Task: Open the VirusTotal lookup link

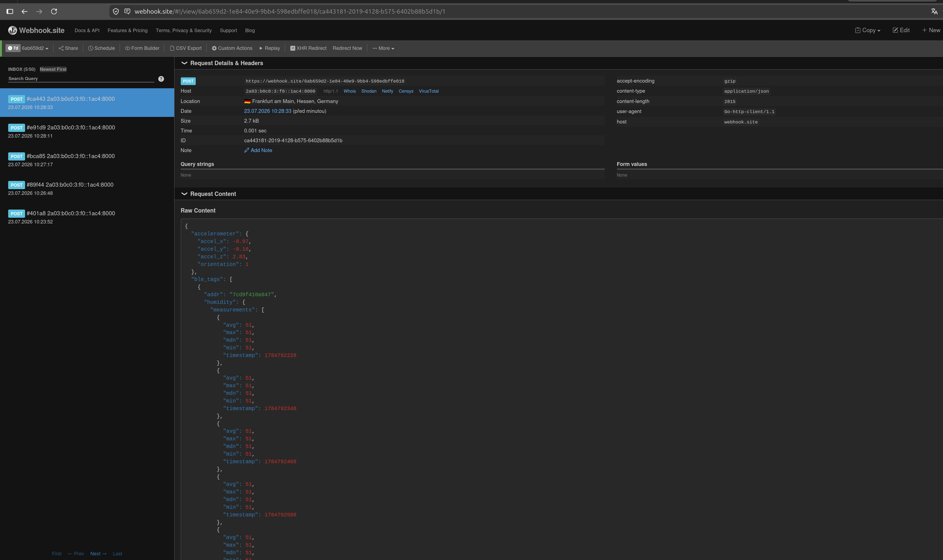Action: 429,91
